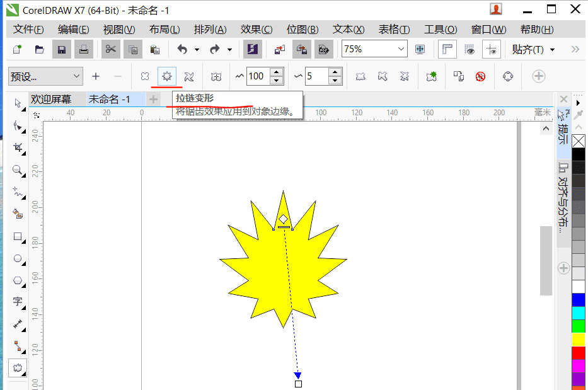The width and height of the screenshot is (588, 390).
Task: Select the Twister distortion icon
Action: 188,76
